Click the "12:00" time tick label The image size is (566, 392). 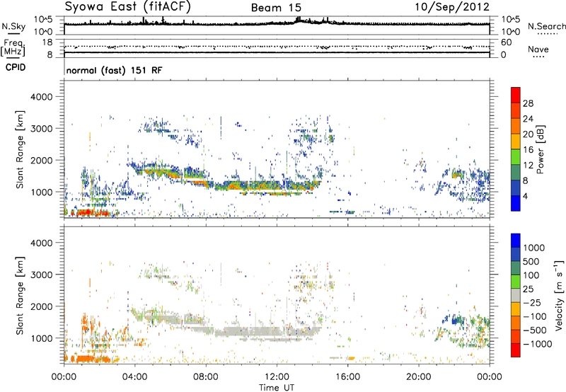(277, 377)
